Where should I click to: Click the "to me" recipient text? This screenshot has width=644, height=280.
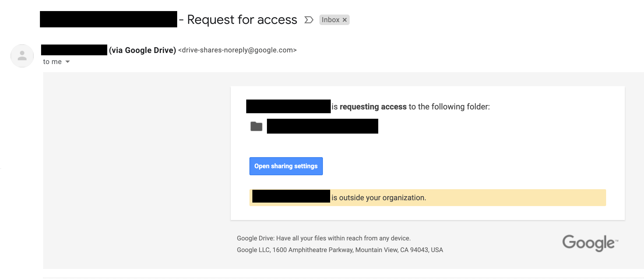pyautogui.click(x=52, y=62)
